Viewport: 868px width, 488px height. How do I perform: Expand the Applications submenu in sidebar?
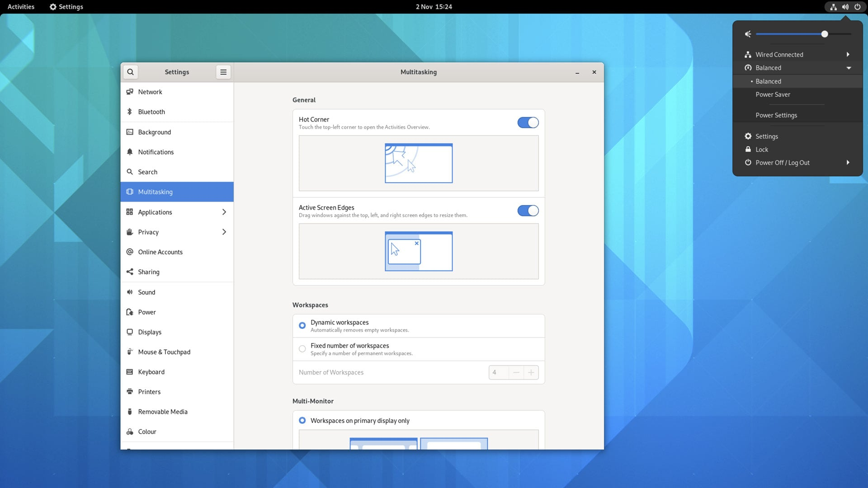[223, 212]
